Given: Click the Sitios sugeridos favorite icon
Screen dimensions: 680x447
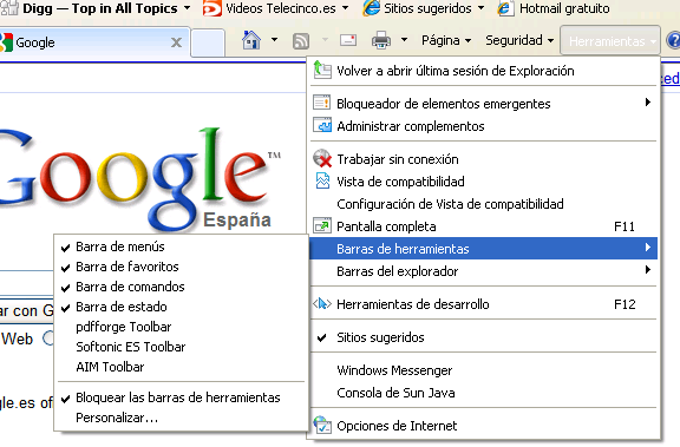Looking at the screenshot, I should pyautogui.click(x=371, y=8).
